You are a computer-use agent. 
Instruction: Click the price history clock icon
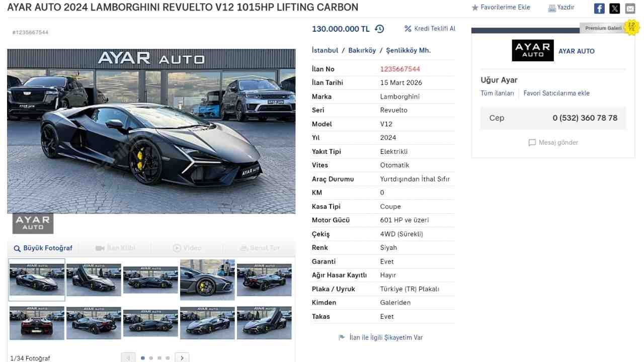pos(379,29)
